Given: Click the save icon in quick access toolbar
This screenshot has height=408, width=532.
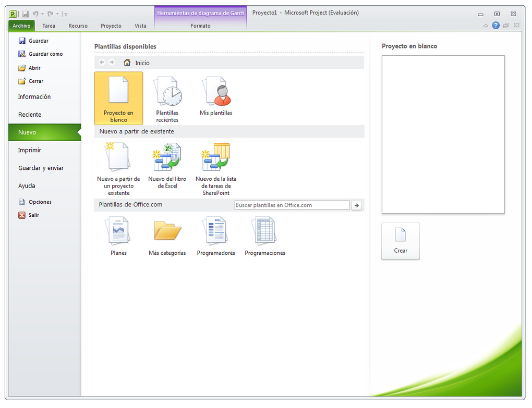Looking at the screenshot, I should point(25,14).
